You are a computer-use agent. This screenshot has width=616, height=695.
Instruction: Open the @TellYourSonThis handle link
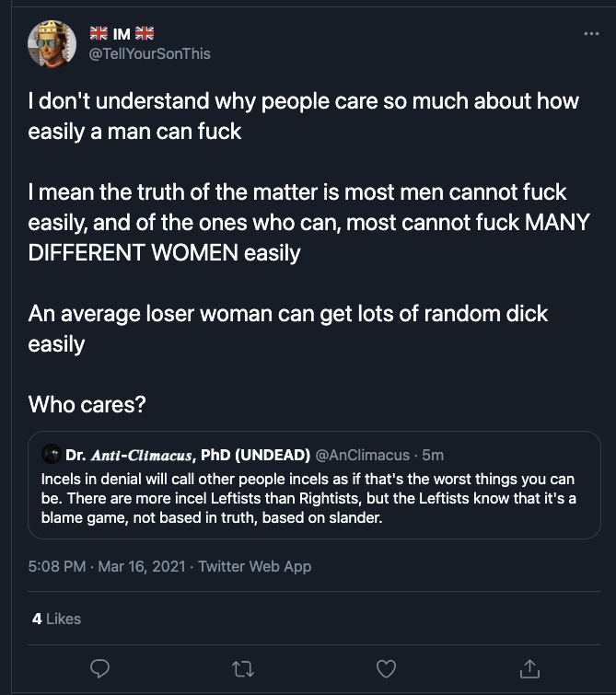click(x=150, y=53)
